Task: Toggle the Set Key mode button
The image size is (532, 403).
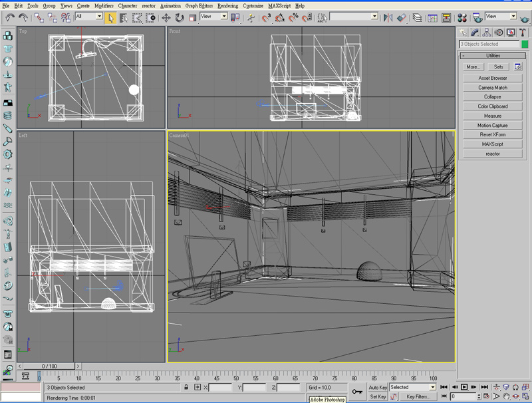Action: (378, 396)
